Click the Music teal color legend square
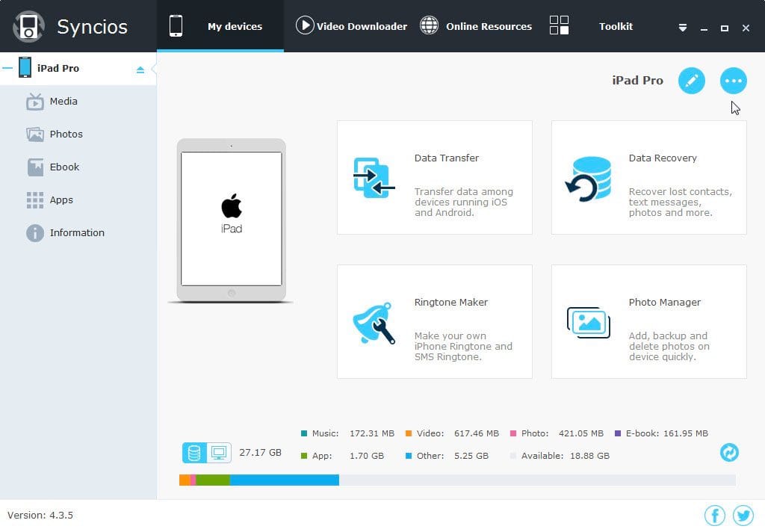 (x=304, y=433)
